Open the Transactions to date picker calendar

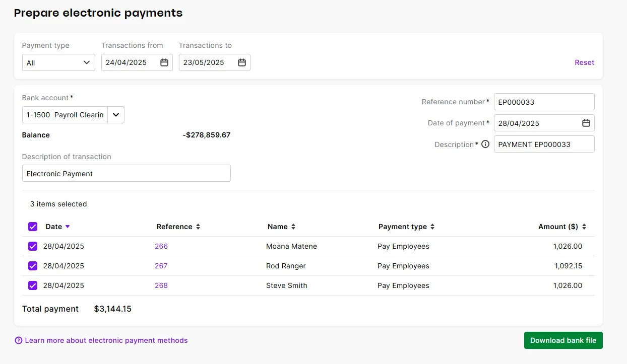click(x=241, y=62)
